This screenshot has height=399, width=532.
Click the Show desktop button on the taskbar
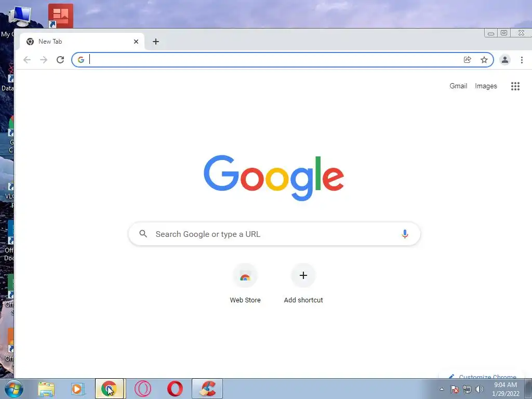pos(528,389)
